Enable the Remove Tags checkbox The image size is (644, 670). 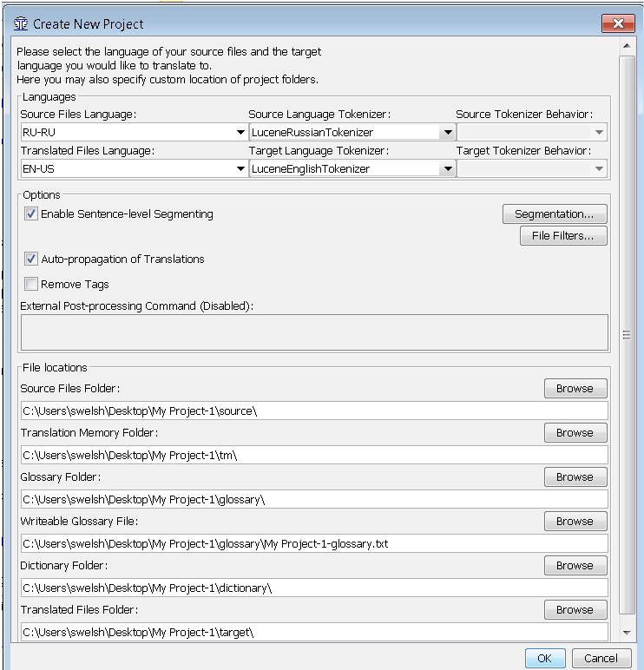[30, 284]
